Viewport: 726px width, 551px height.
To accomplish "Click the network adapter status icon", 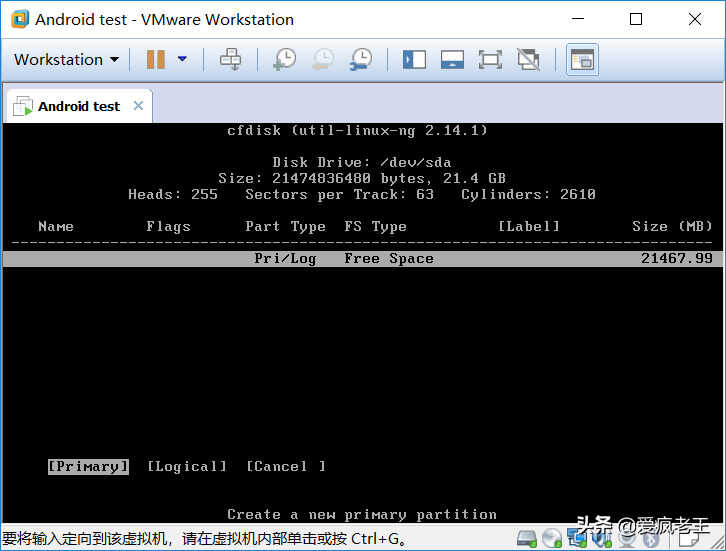I will pyautogui.click(x=577, y=539).
